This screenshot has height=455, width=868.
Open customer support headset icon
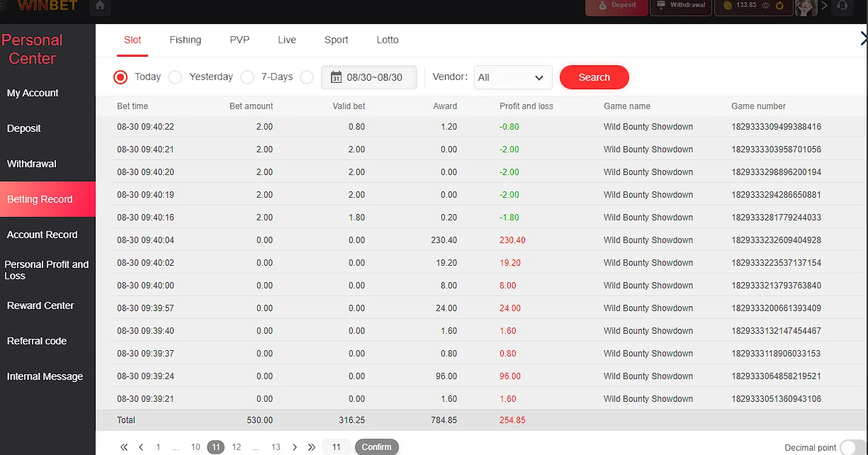coord(842,6)
